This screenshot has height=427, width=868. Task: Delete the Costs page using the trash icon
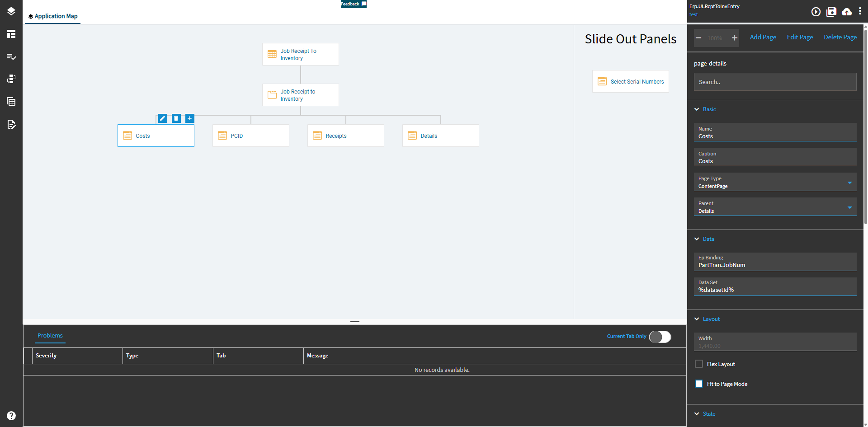[x=176, y=118]
